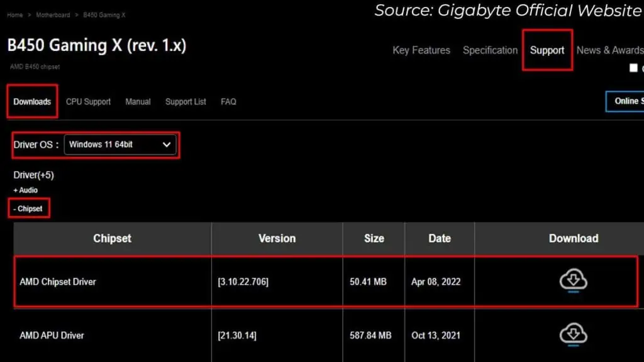The image size is (644, 362).
Task: Tick the checkbox below News & Awards
Action: coord(633,68)
